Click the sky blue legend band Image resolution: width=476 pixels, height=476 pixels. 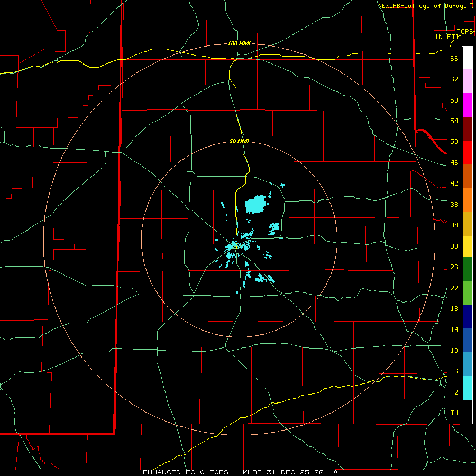(467, 364)
